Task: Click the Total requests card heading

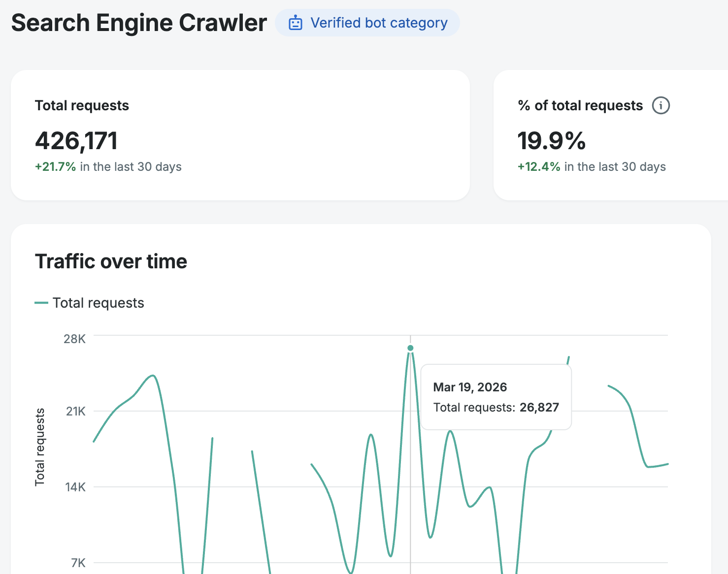Action: (82, 105)
